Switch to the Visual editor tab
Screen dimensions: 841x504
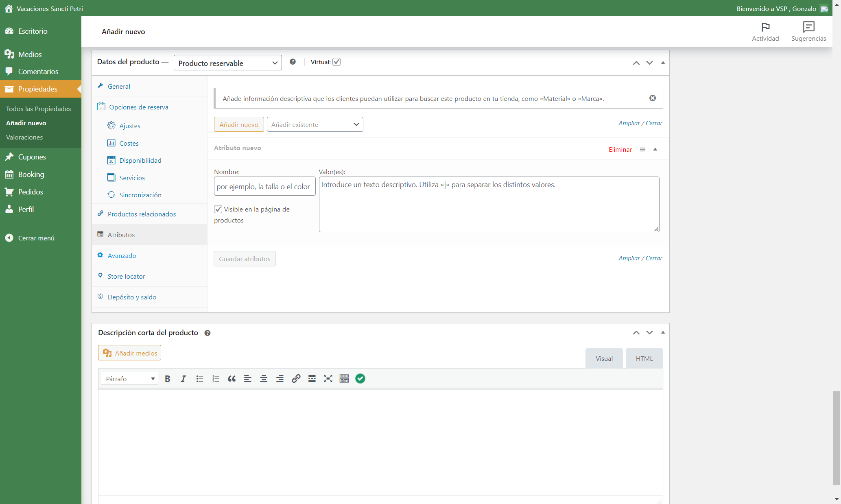(604, 358)
